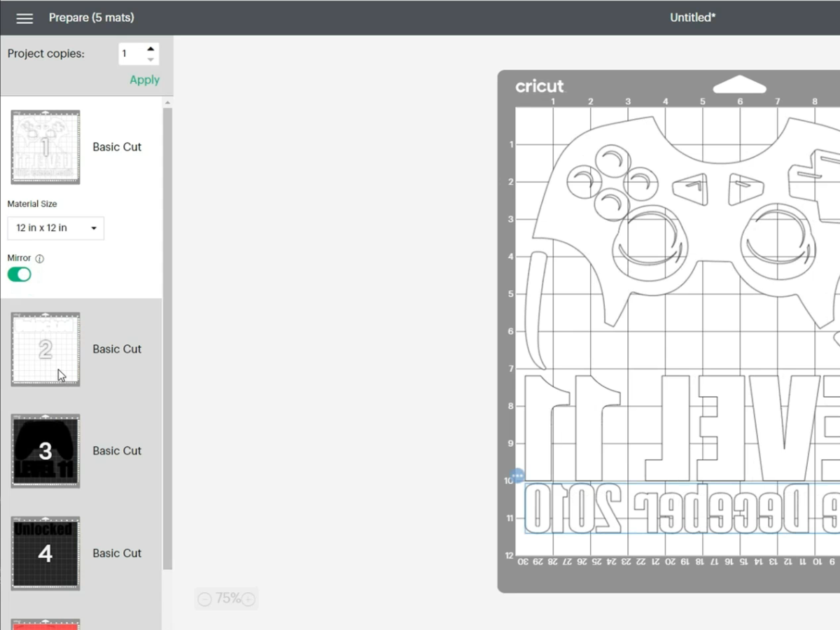The width and height of the screenshot is (840, 630).
Task: Open the Material Size dropdown
Action: click(x=56, y=228)
